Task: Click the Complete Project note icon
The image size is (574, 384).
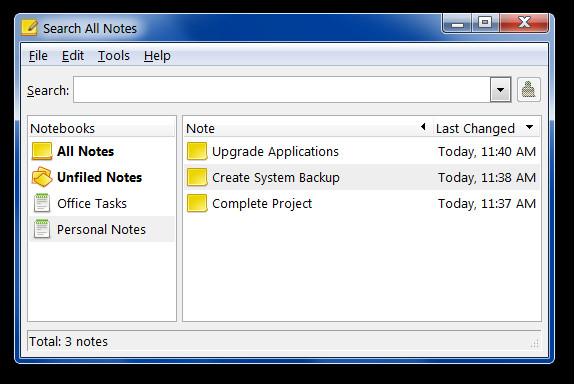Action: tap(197, 203)
